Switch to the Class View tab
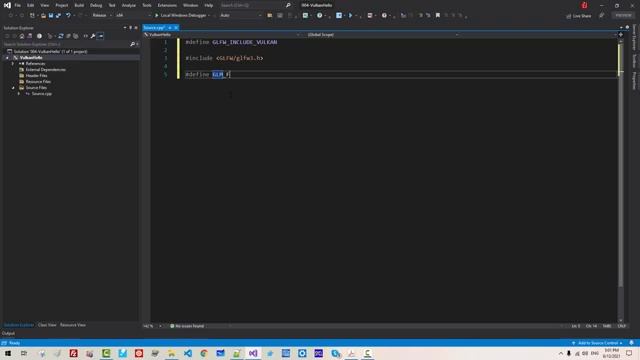 pos(47,325)
